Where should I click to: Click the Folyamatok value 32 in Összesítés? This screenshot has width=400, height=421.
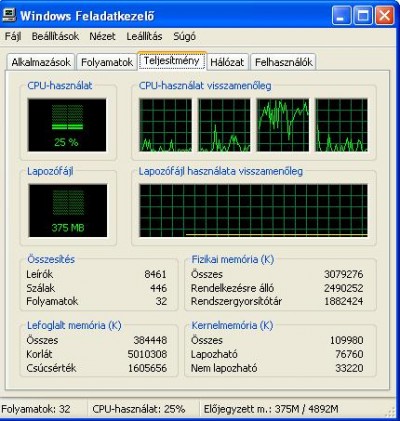[x=161, y=301]
